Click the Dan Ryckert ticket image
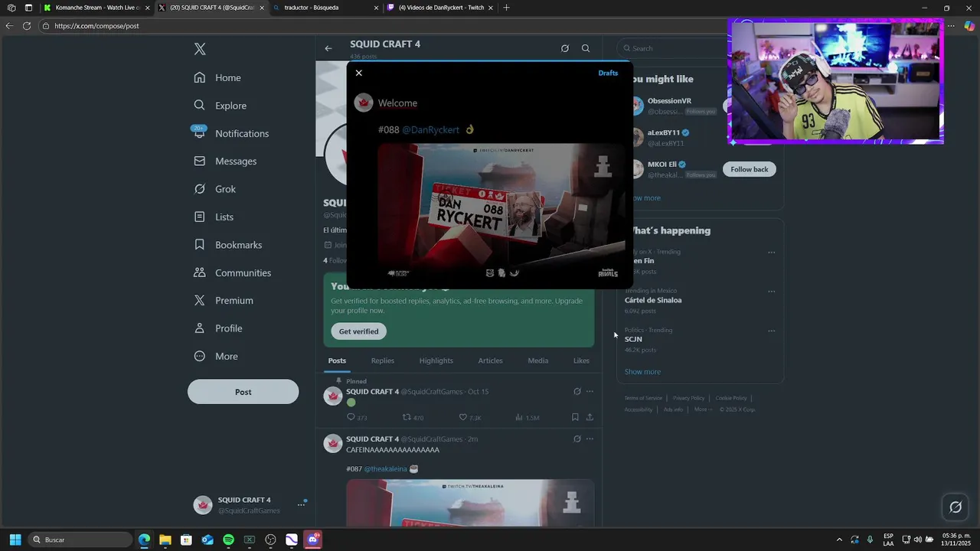Image resolution: width=980 pixels, height=551 pixels. tap(501, 212)
